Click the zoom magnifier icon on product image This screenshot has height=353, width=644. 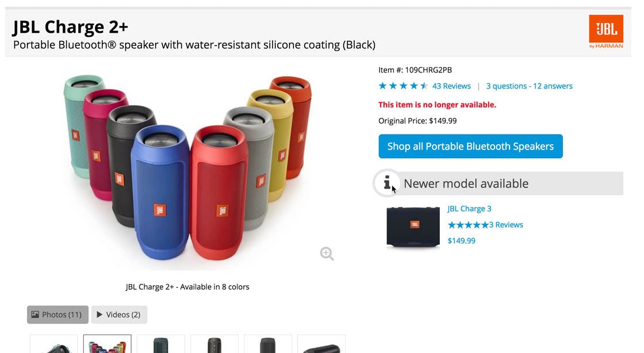(x=327, y=254)
